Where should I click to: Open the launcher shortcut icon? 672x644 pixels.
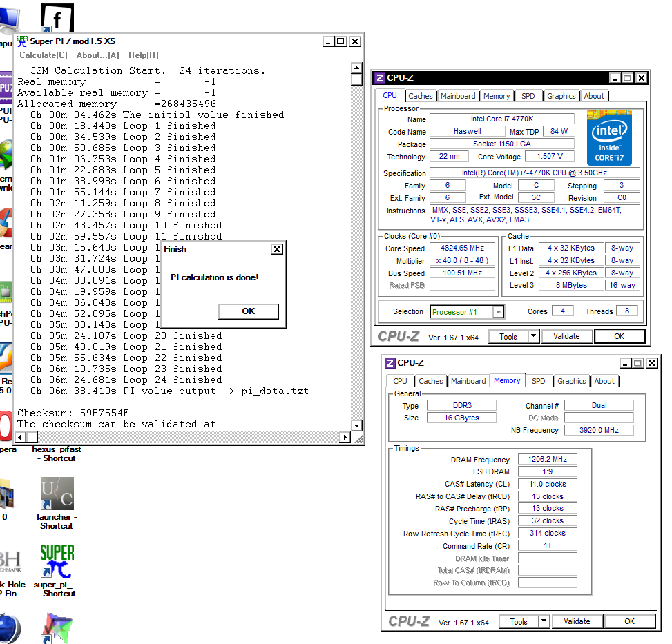click(x=57, y=494)
